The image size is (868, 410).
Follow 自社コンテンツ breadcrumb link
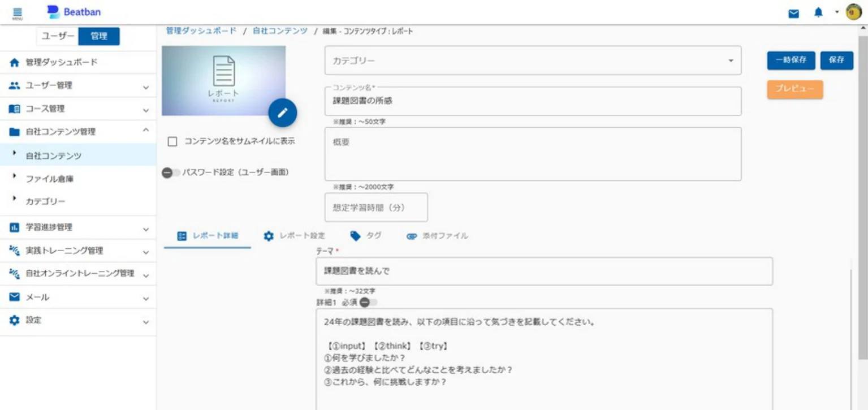click(280, 31)
